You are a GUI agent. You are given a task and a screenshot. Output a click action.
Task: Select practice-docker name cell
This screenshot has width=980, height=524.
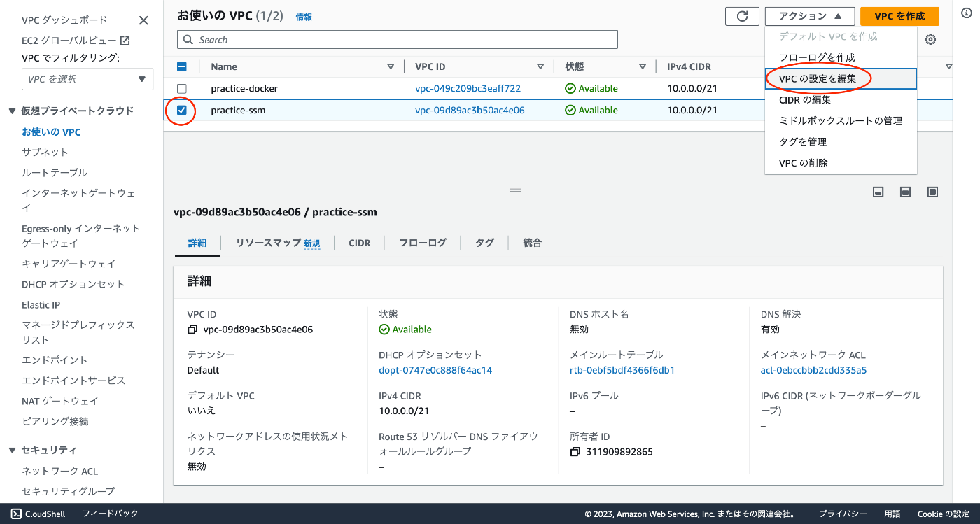click(x=244, y=89)
